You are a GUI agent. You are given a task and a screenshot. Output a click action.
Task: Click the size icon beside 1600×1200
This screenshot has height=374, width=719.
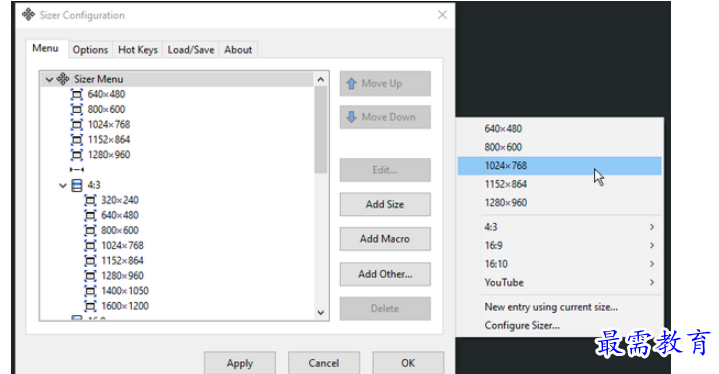(90, 306)
